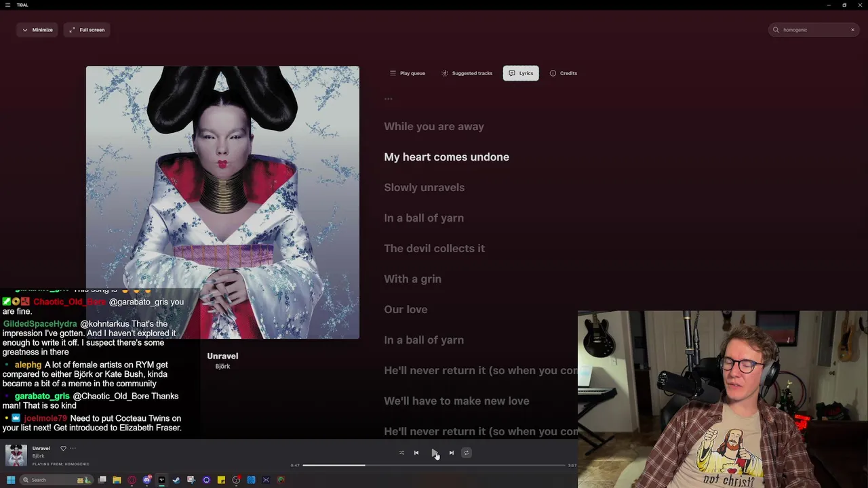Click the magnifier icon in search box
This screenshot has width=868, height=488.
click(x=776, y=30)
